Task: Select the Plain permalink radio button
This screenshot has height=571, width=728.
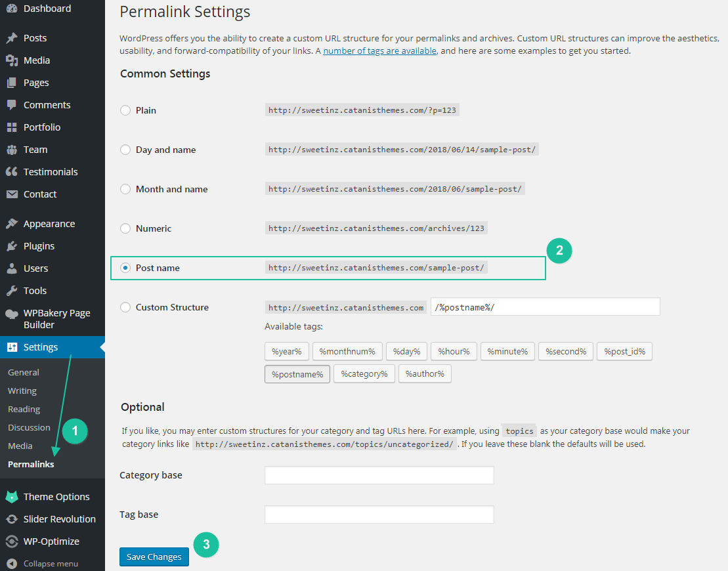Action: tap(125, 110)
